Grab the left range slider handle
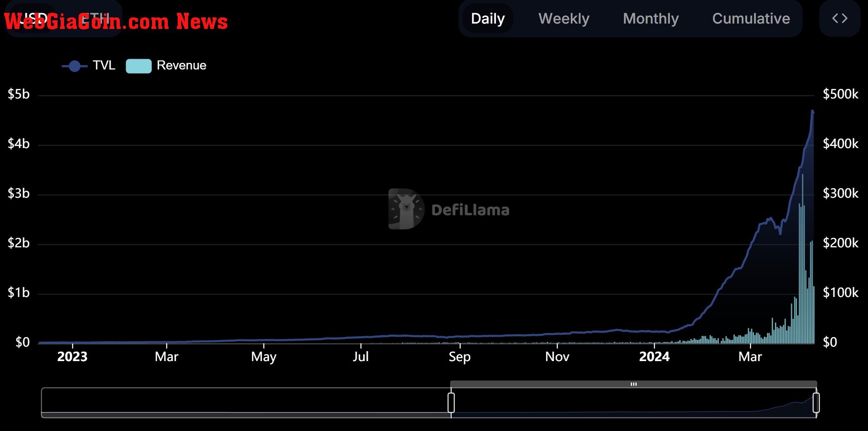Screen dimensions: 868x431 click(x=451, y=402)
